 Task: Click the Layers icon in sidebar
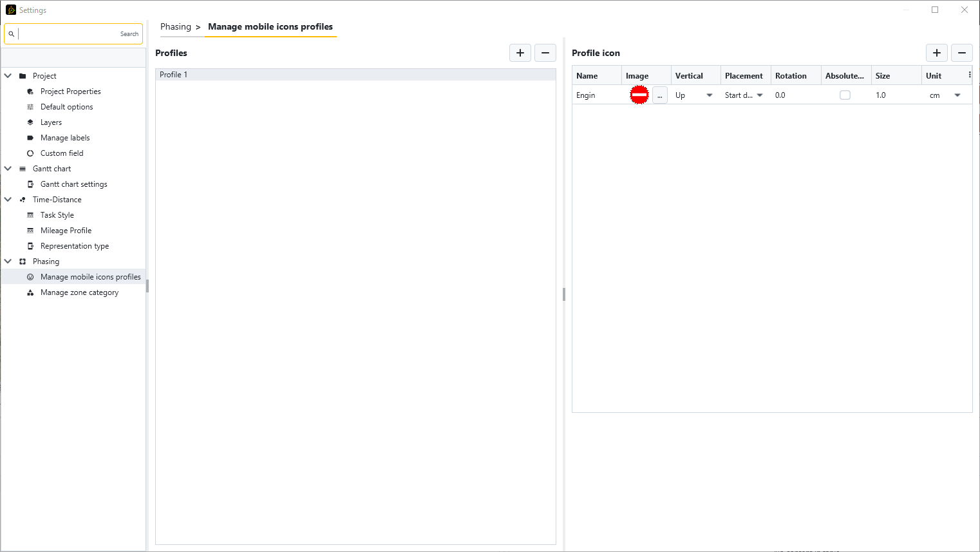[x=30, y=122]
